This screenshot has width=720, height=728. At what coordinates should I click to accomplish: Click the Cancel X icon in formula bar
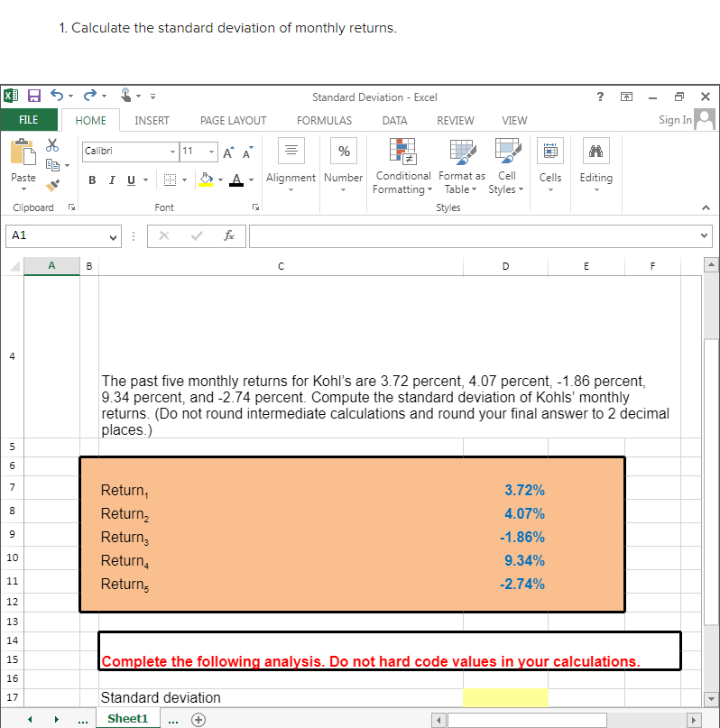tap(164, 235)
